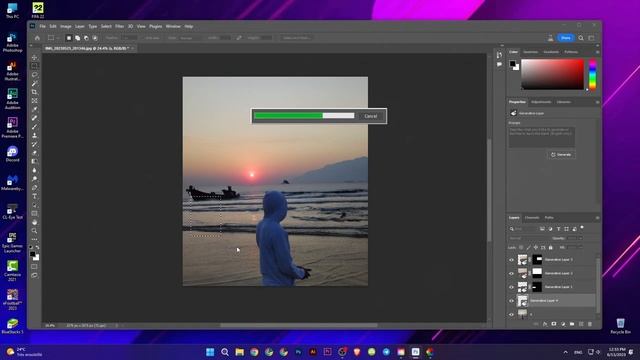640x360 pixels.
Task: Switch to the Adjustments tab
Action: [541, 102]
